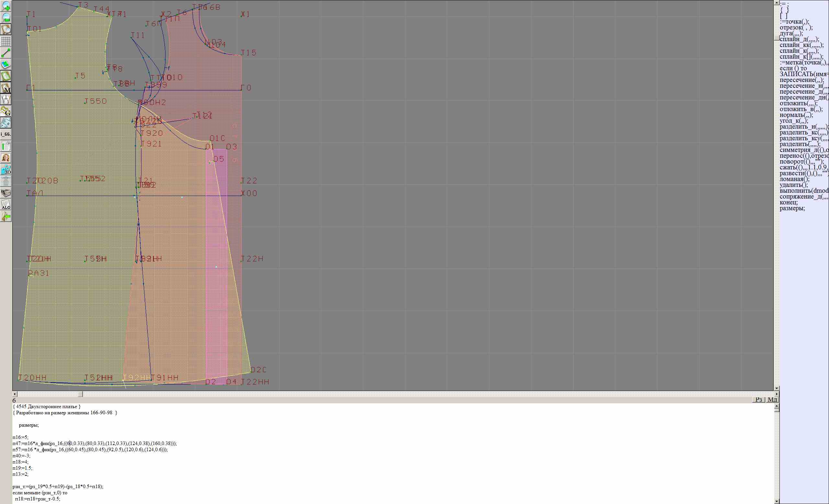Click the pattern pieces M icon
The width and height of the screenshot is (829, 504).
coord(6,88)
